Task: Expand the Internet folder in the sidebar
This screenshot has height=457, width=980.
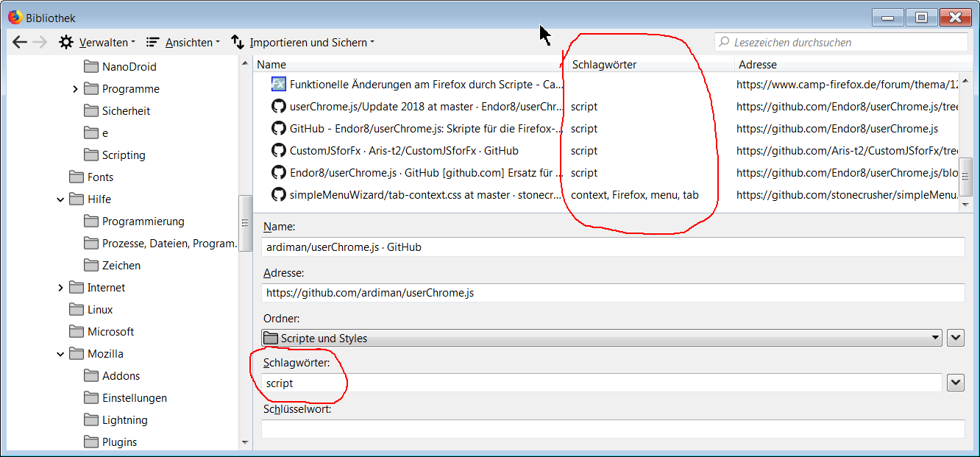Action: pos(61,287)
